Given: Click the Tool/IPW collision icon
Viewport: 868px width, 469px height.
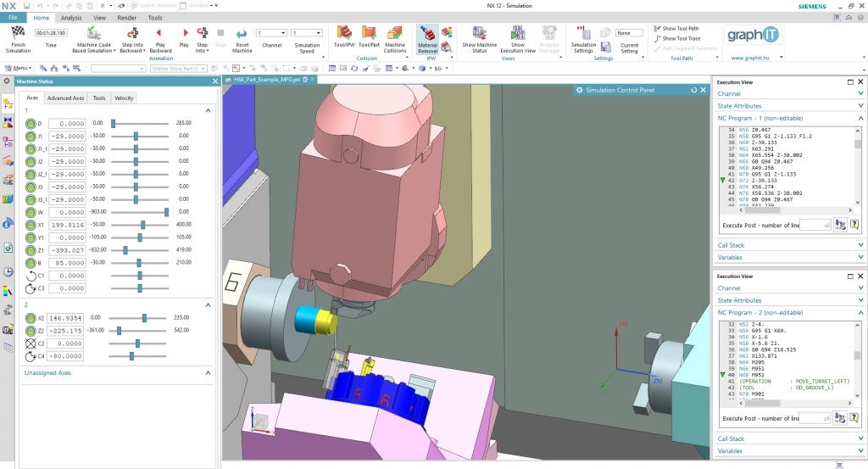Looking at the screenshot, I should tap(344, 32).
